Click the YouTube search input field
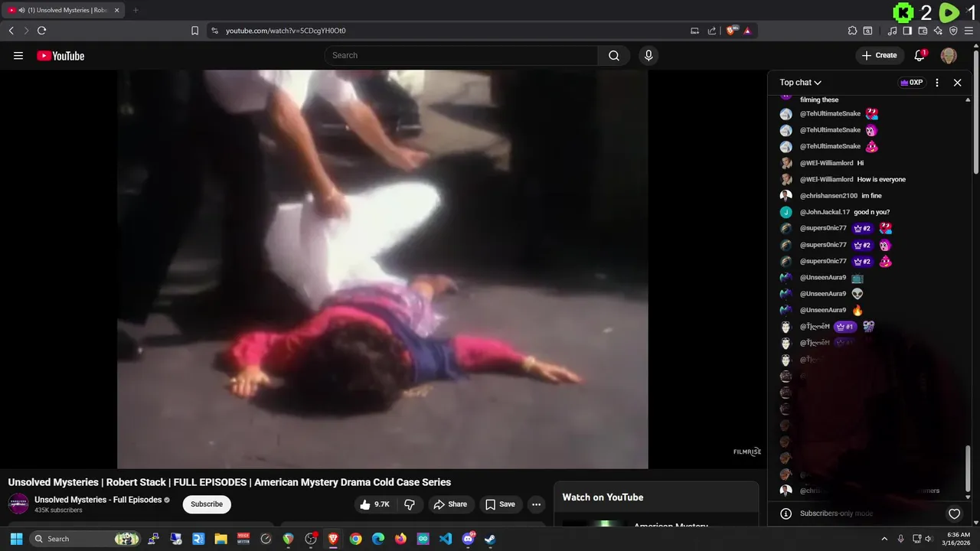The height and width of the screenshot is (551, 980). (461, 55)
